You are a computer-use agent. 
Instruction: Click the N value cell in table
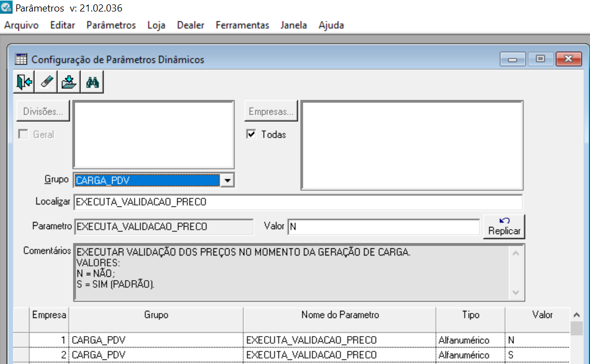pyautogui.click(x=537, y=340)
